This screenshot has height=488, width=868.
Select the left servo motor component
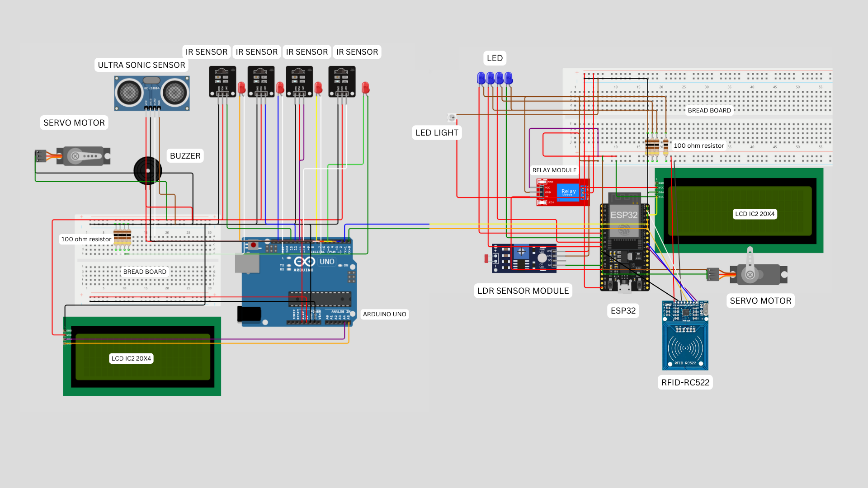click(x=84, y=156)
